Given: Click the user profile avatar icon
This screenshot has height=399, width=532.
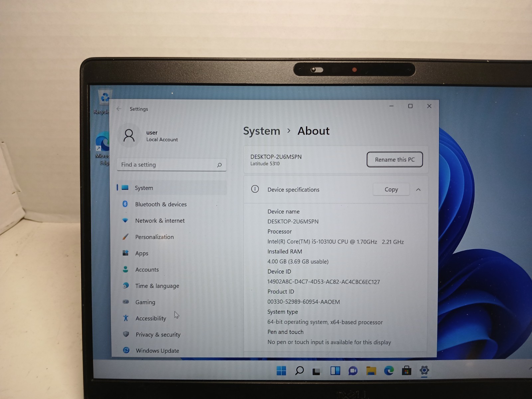Looking at the screenshot, I should (129, 136).
